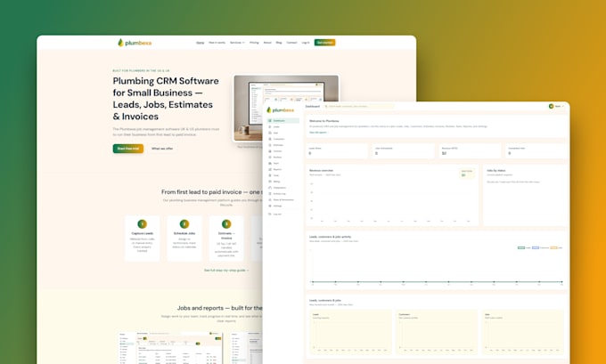This screenshot has height=364, width=606.
Task: Open Reports icon in dashboard sidebar
Action: [270, 169]
